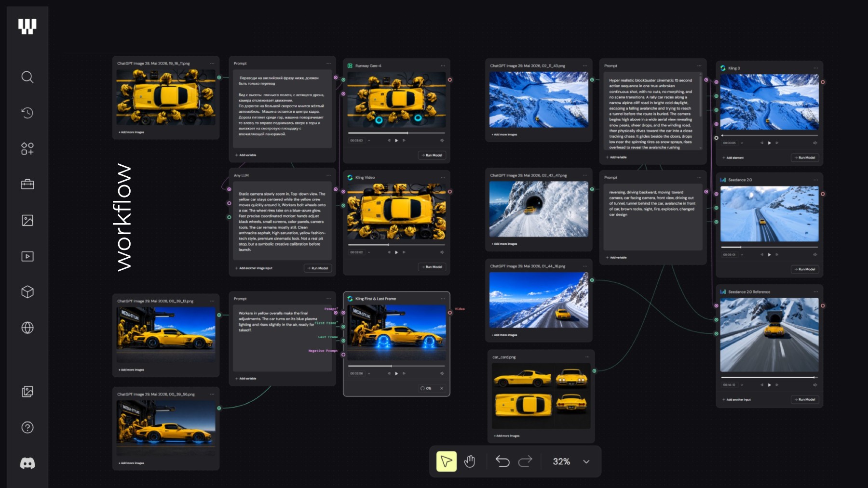Open the options menu on Kling Video node
868x488 pixels.
pos(443,178)
